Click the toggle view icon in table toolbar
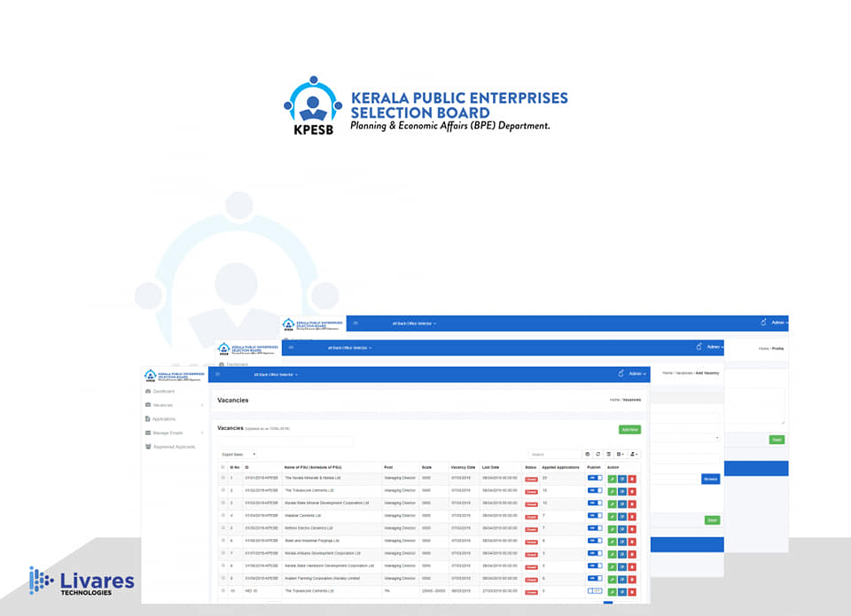This screenshot has height=616, width=851. [x=608, y=455]
